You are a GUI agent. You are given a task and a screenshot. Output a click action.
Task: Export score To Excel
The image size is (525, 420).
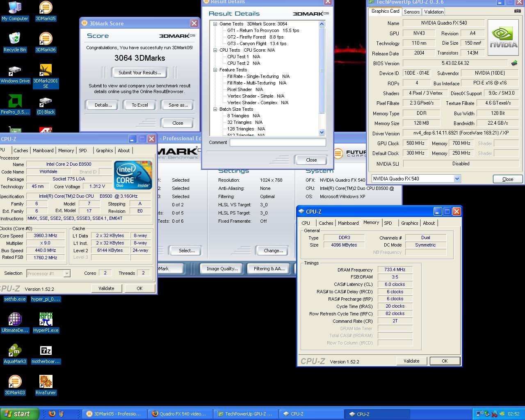point(140,105)
